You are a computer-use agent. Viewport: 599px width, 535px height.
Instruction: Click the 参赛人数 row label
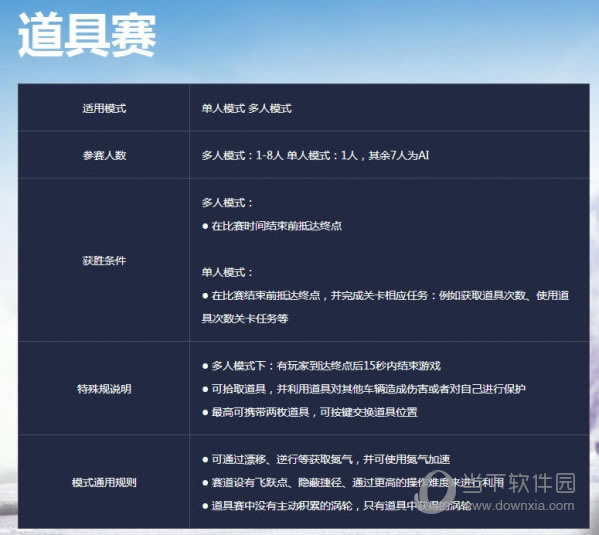pyautogui.click(x=104, y=155)
